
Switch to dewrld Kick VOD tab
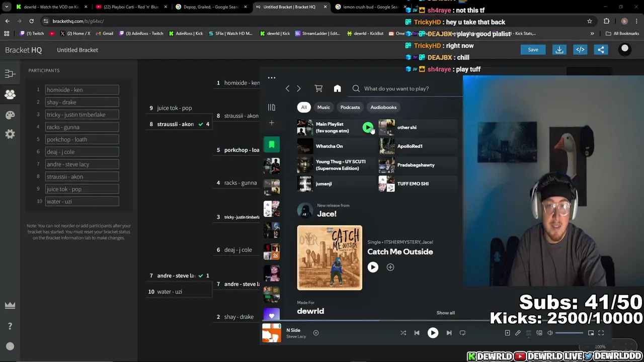(52, 7)
